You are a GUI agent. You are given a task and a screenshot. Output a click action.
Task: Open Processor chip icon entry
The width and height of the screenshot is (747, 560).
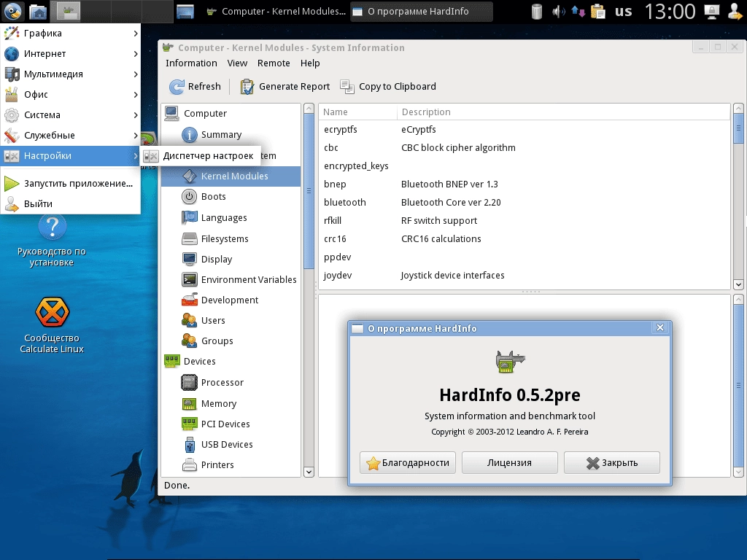point(189,382)
